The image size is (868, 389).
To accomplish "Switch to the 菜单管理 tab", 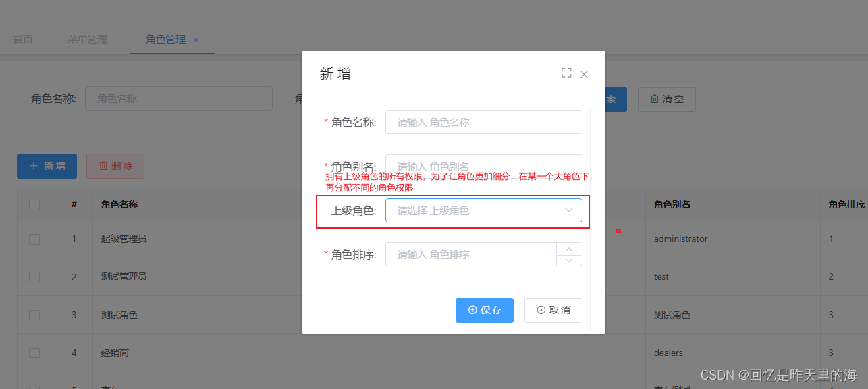I will (87, 40).
